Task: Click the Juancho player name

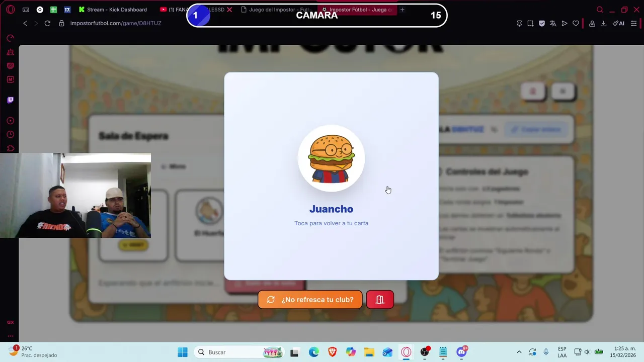Action: [331, 209]
